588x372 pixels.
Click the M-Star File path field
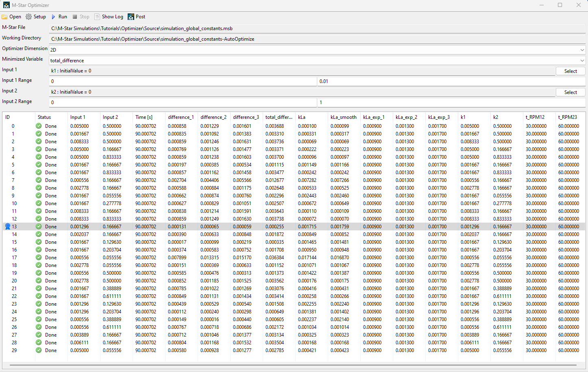(317, 28)
